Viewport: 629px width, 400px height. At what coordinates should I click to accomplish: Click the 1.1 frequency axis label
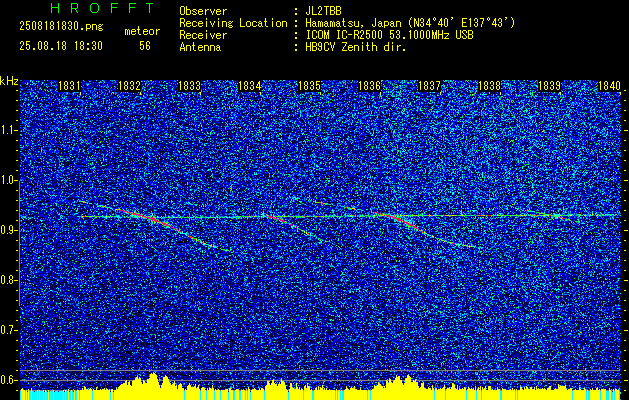pos(9,130)
